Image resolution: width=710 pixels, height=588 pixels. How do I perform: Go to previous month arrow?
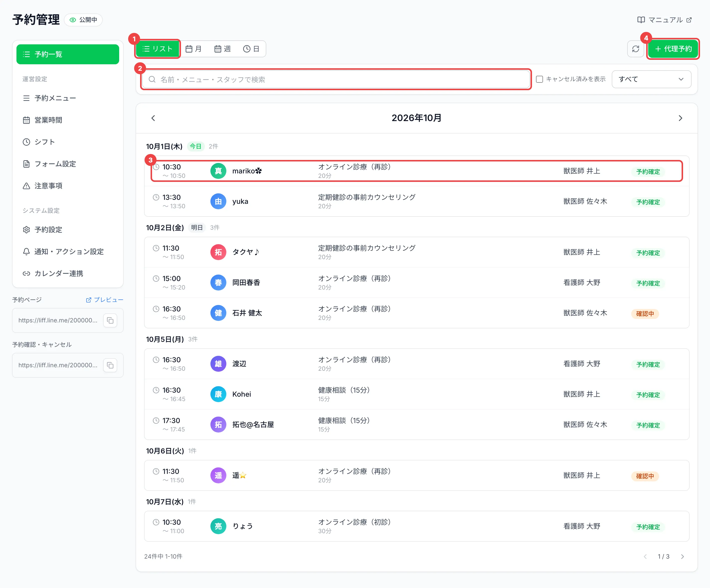tap(153, 118)
